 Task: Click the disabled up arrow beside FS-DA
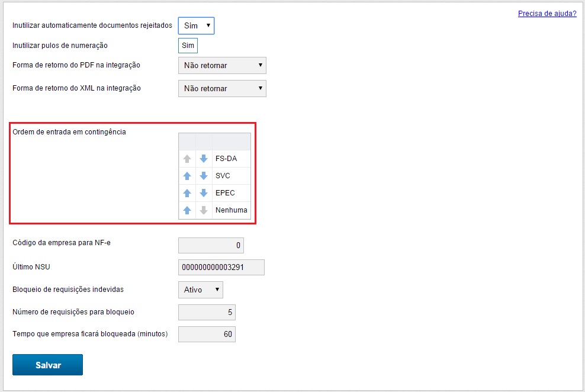[x=187, y=159]
